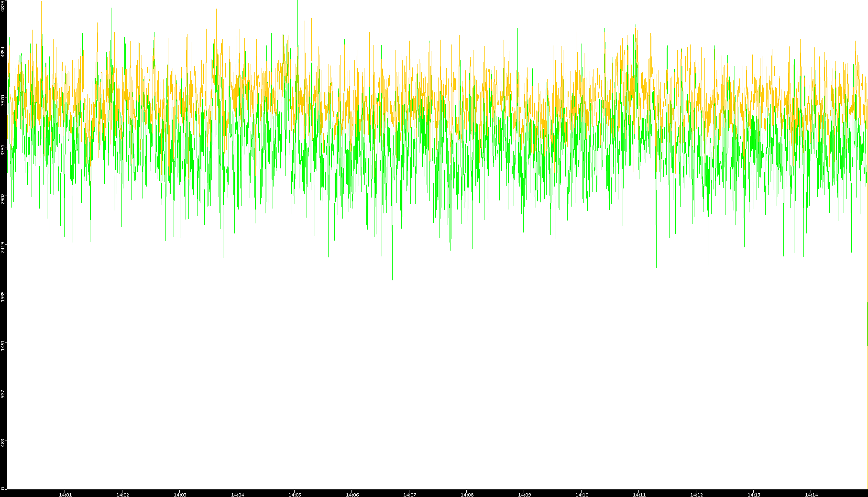Select the 14:08 tick label
The height and width of the screenshot is (497, 868).
tap(467, 495)
